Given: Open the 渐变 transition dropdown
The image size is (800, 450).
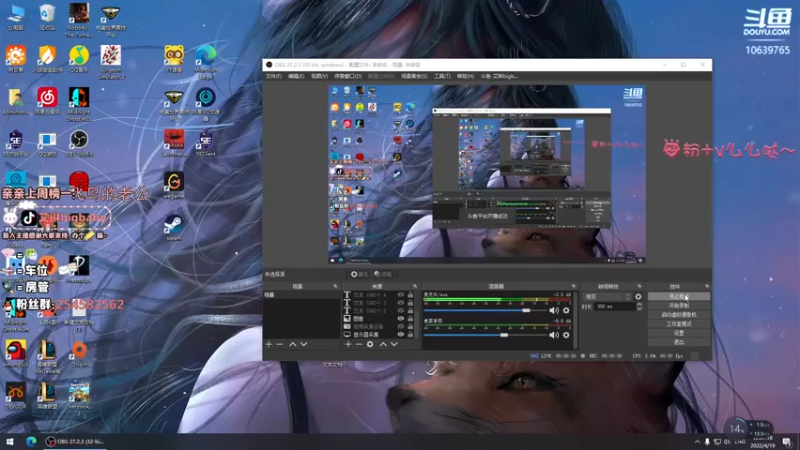Looking at the screenshot, I should [607, 296].
